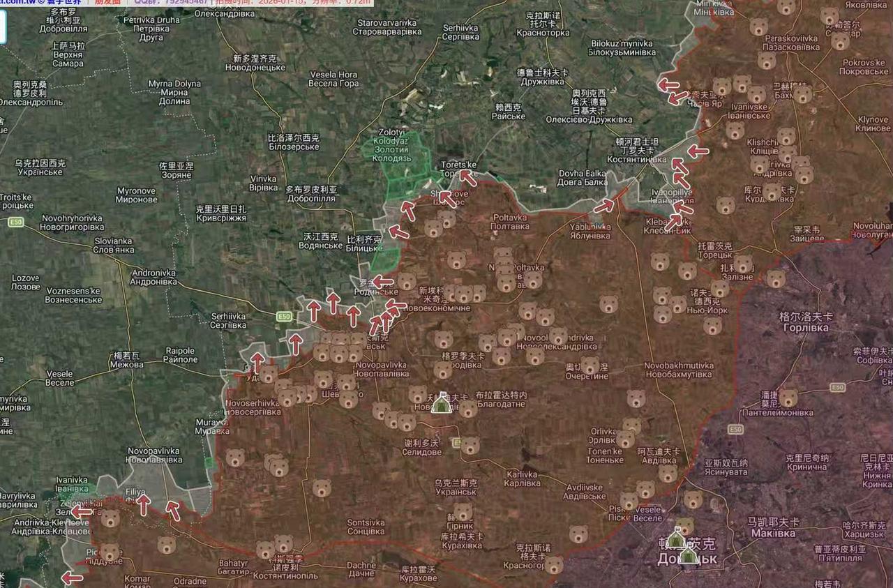The width and height of the screenshot is (893, 588).
Task: Click the red arrow at Rodynske
Action: tap(382, 282)
